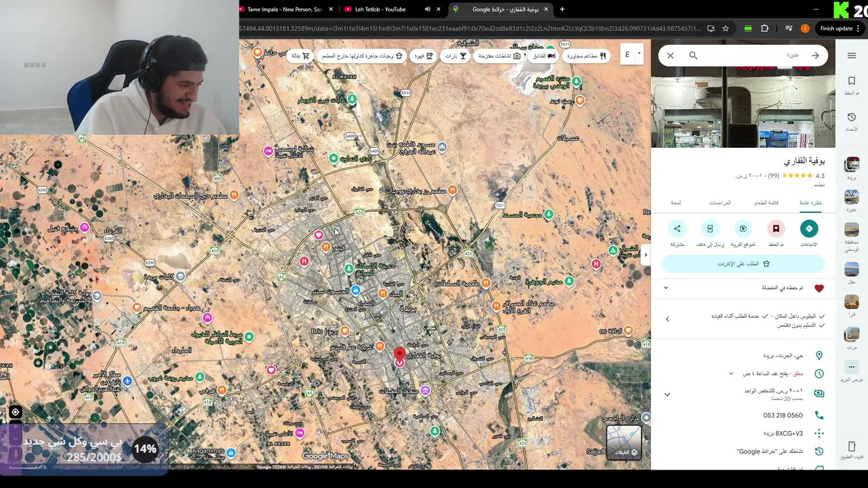Click Nearby places (المواقع القريبة) icon
Viewport: 868px width, 488px height.
(743, 228)
